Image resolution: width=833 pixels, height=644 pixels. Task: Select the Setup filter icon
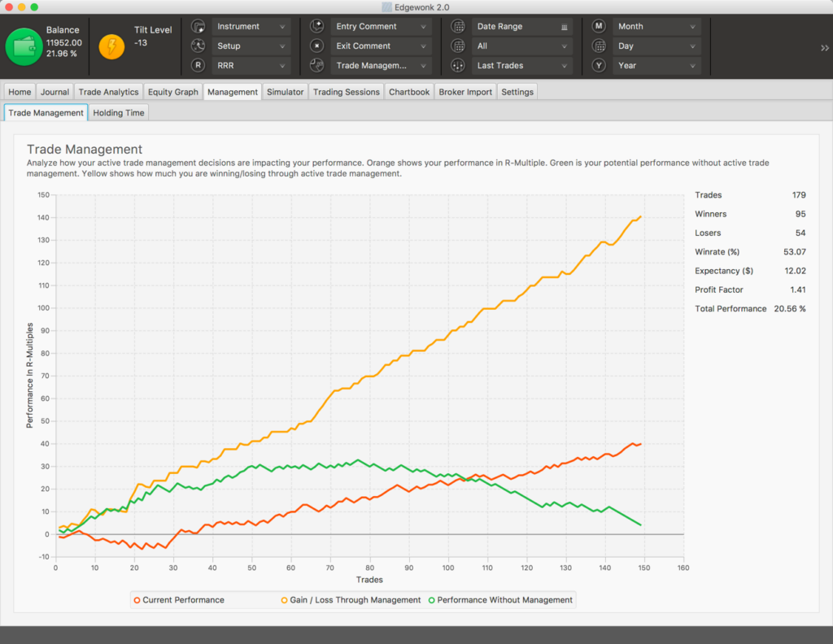click(197, 46)
